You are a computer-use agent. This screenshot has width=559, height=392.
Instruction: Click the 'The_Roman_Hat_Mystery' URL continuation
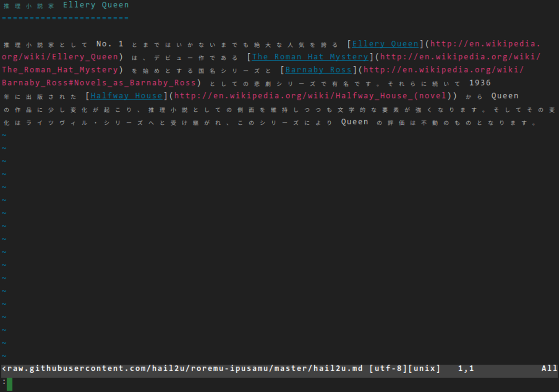[x=60, y=70]
